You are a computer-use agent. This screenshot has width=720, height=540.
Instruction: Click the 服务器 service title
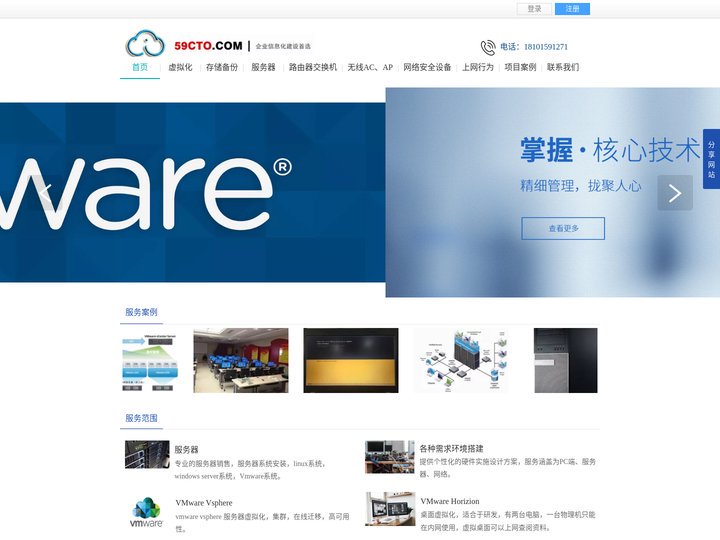pyautogui.click(x=186, y=450)
